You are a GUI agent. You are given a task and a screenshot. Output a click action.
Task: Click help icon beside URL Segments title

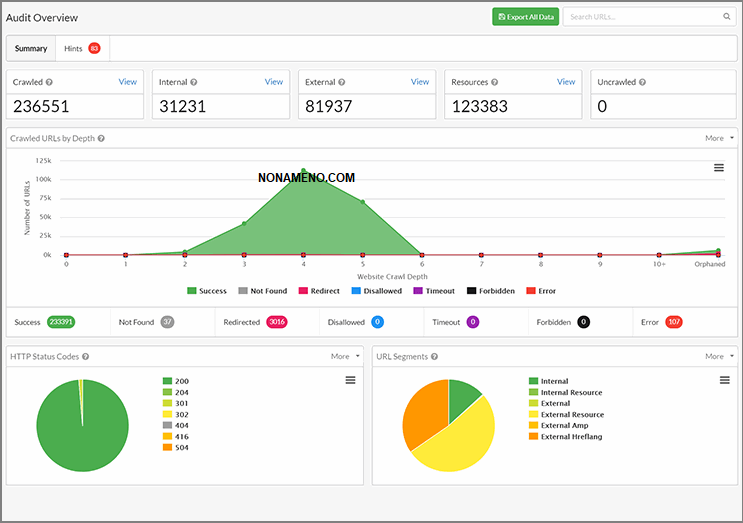click(x=434, y=356)
